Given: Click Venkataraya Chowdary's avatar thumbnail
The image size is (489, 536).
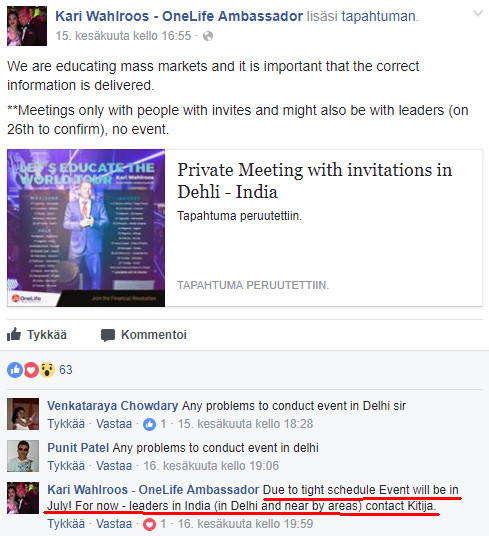Looking at the screenshot, I should pos(23,414).
